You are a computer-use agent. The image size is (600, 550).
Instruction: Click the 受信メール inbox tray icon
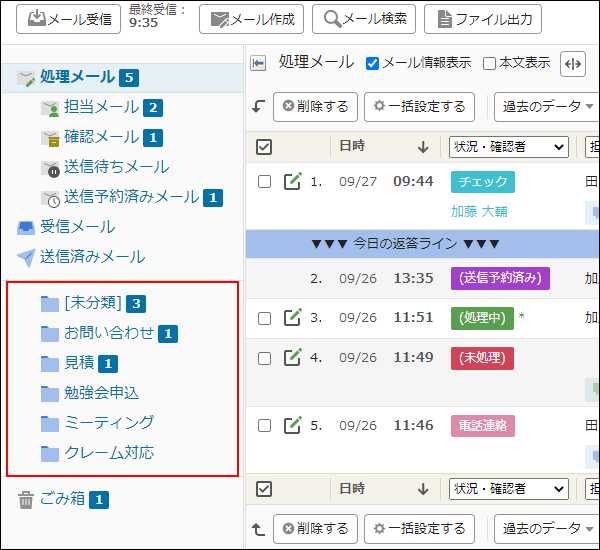tap(26, 227)
